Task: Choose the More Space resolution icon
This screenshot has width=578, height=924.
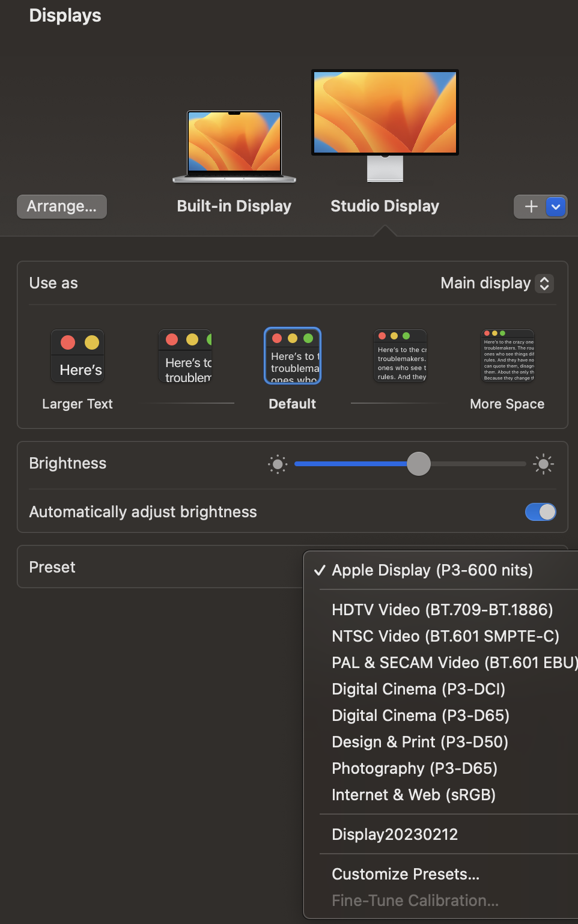Action: [x=508, y=356]
